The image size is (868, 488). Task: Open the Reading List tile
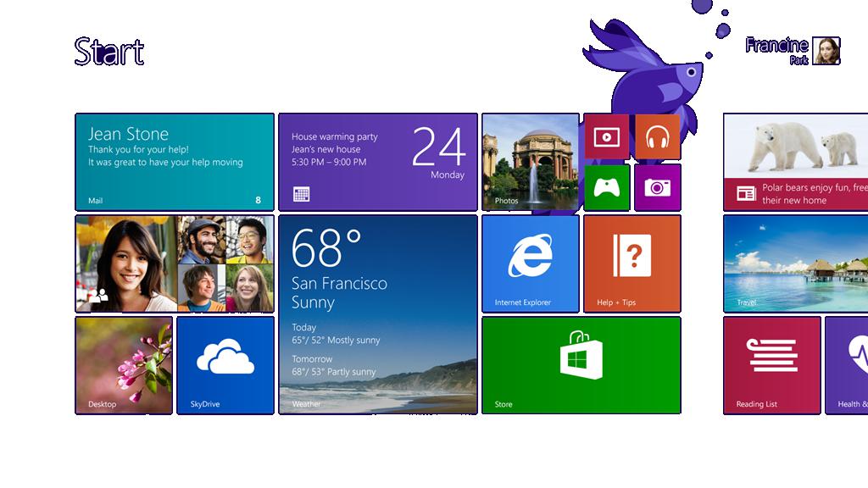pos(771,366)
